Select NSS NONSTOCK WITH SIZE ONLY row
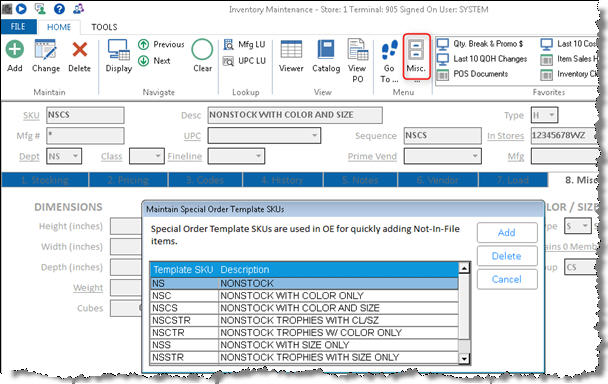 tap(304, 345)
